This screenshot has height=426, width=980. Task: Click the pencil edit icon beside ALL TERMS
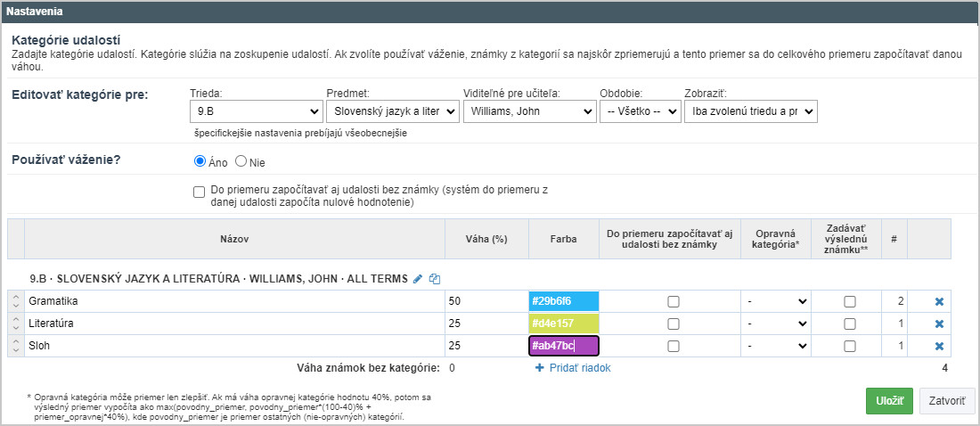[x=418, y=279]
